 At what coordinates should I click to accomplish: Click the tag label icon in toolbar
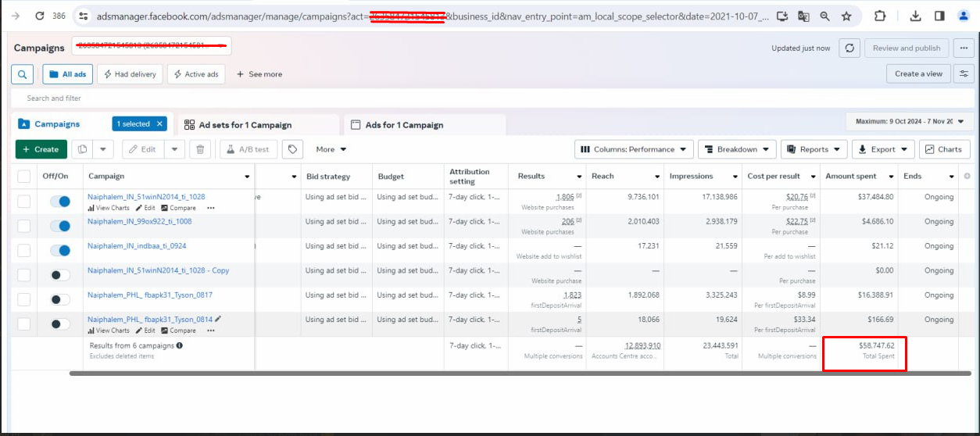coord(293,149)
